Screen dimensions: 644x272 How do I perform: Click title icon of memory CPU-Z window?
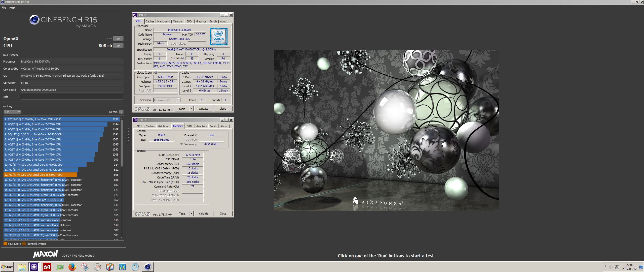click(x=135, y=120)
